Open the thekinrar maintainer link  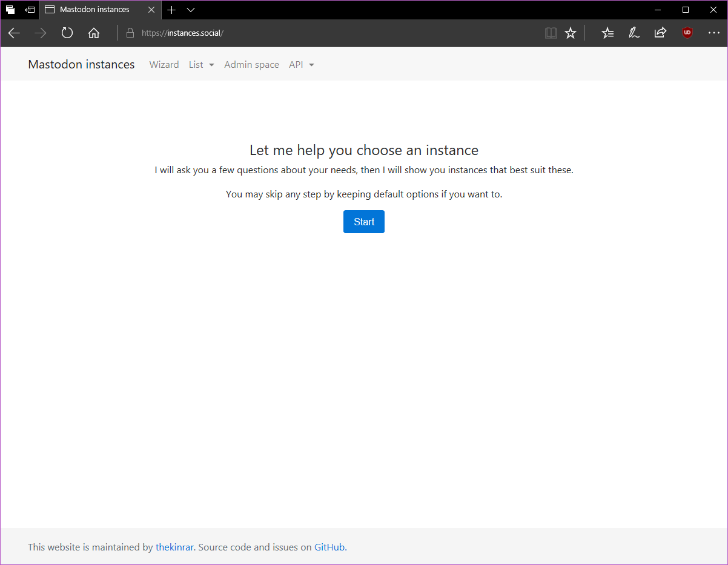[x=174, y=547]
